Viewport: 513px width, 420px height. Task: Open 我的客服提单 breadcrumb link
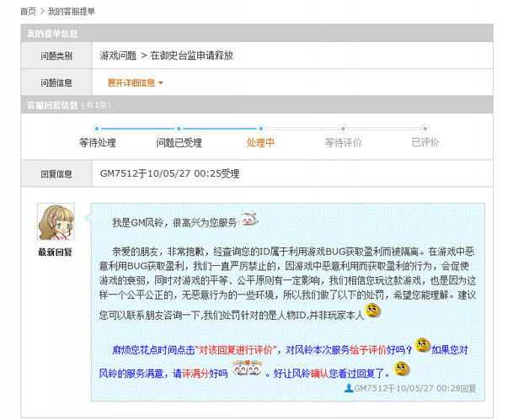coord(72,12)
